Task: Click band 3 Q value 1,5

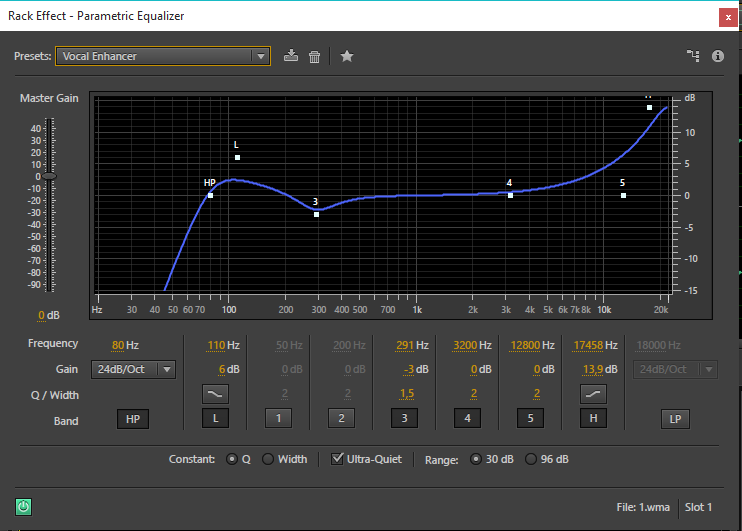Action: point(407,393)
